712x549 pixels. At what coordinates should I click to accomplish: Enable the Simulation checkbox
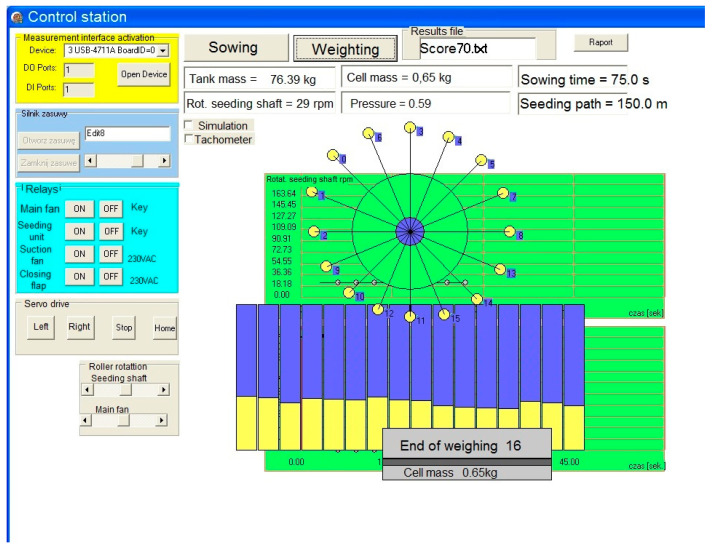(x=190, y=126)
